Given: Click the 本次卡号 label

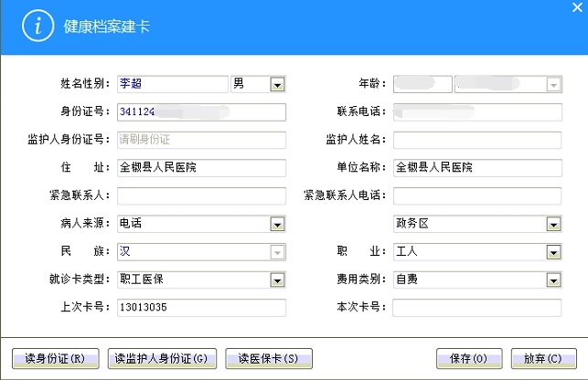Looking at the screenshot, I should 361,307.
